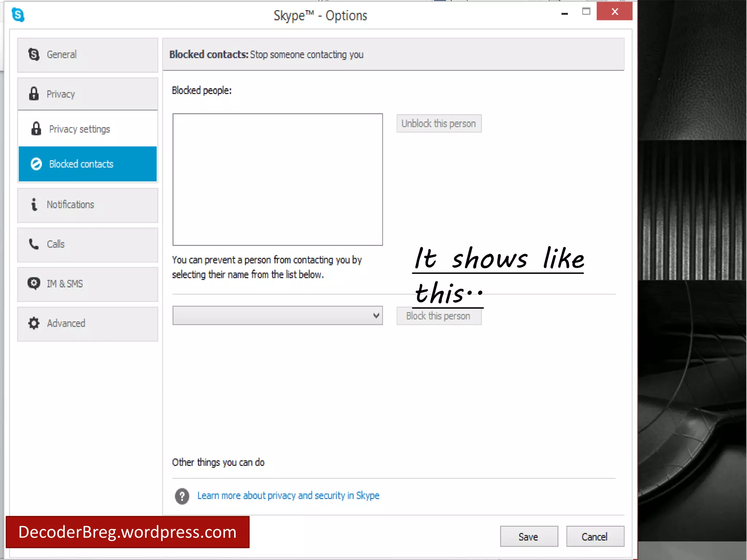This screenshot has height=560, width=747.
Task: Open the Advanced section
Action: tap(88, 324)
